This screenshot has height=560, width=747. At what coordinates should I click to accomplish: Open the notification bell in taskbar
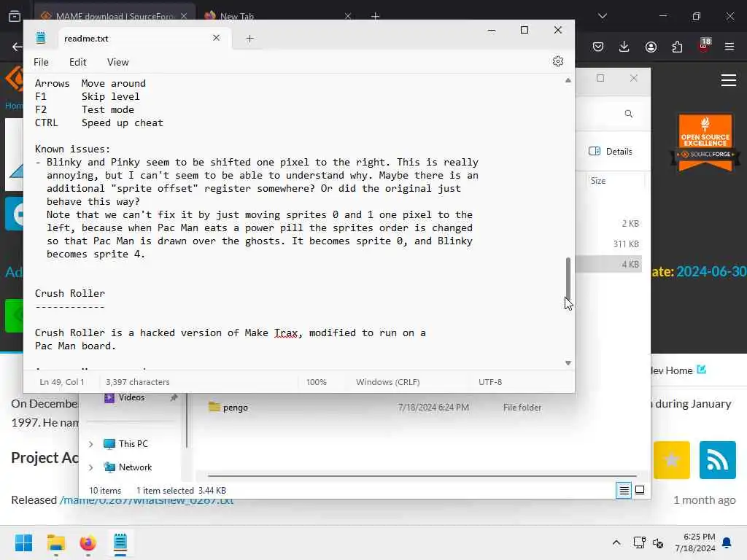click(727, 542)
